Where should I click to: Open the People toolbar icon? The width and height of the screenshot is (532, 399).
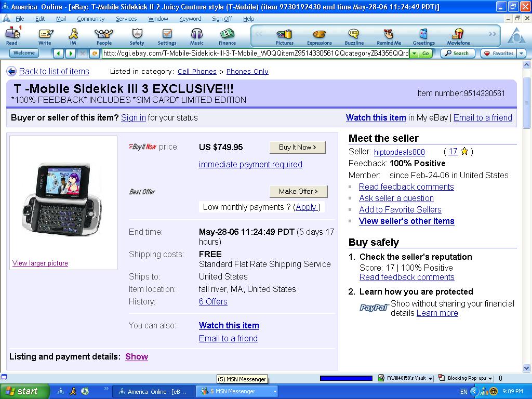[x=104, y=36]
